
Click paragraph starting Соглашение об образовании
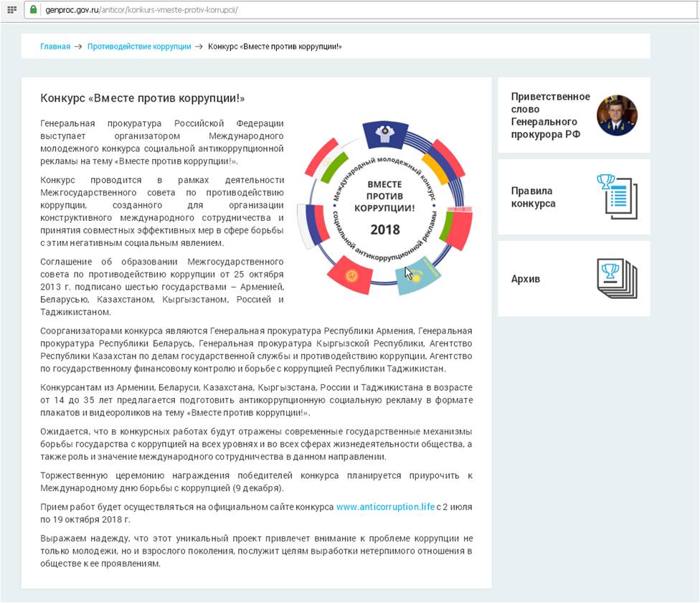point(162,287)
